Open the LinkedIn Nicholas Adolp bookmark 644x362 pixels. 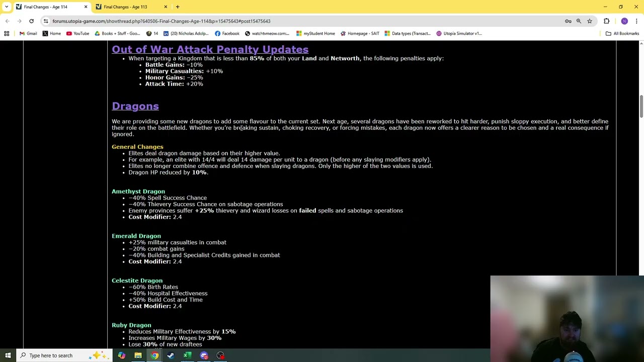coord(186,34)
